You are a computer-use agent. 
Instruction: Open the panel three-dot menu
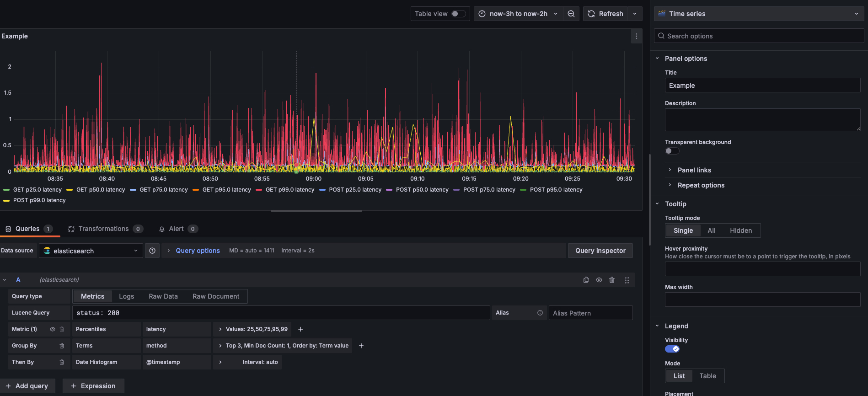click(636, 36)
